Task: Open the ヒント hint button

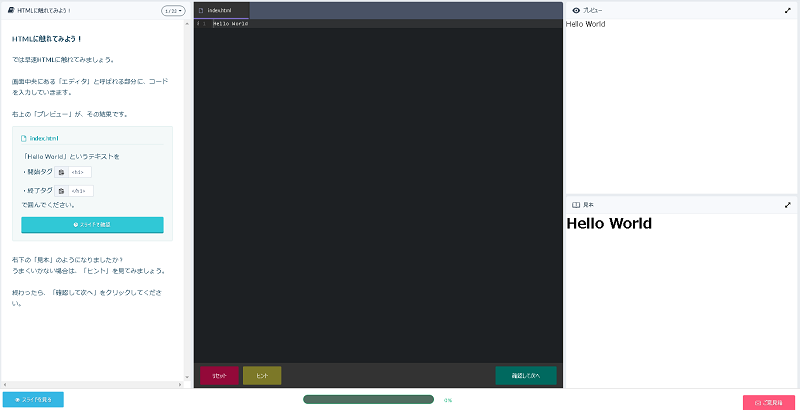Action: tap(262, 376)
